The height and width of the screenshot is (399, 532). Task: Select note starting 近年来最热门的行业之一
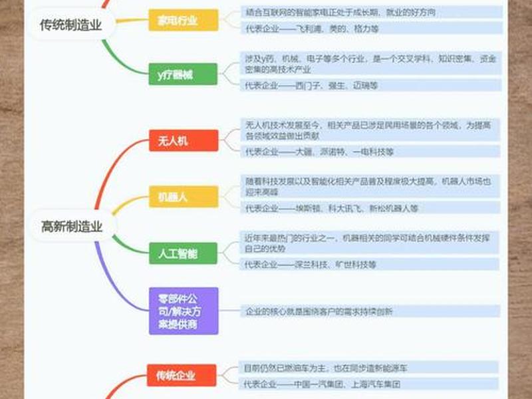[x=370, y=243]
